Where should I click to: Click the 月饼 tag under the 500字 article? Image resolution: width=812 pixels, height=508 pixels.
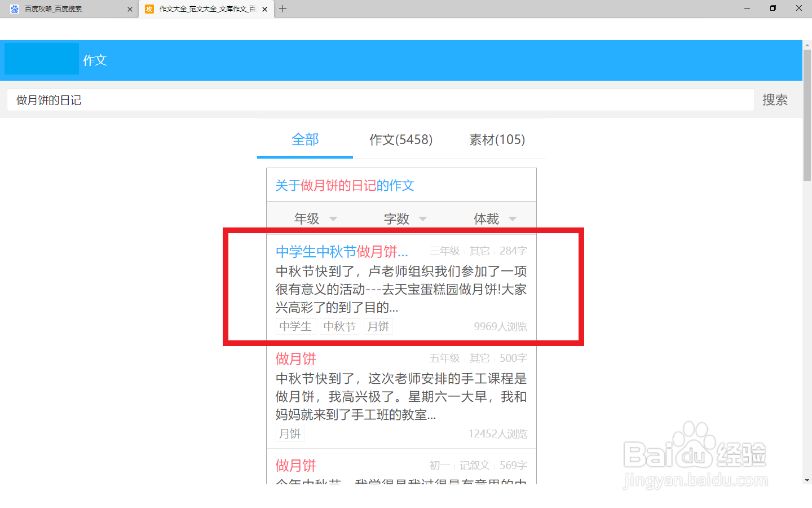(290, 433)
